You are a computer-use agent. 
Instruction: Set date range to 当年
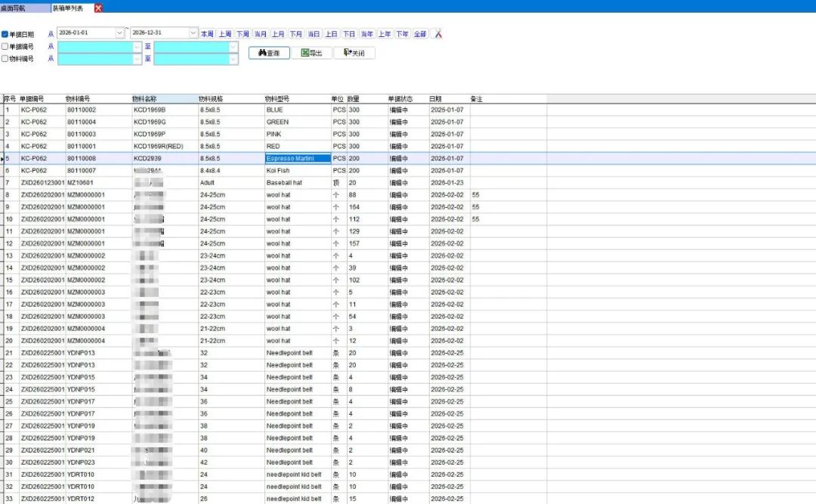[x=367, y=34]
